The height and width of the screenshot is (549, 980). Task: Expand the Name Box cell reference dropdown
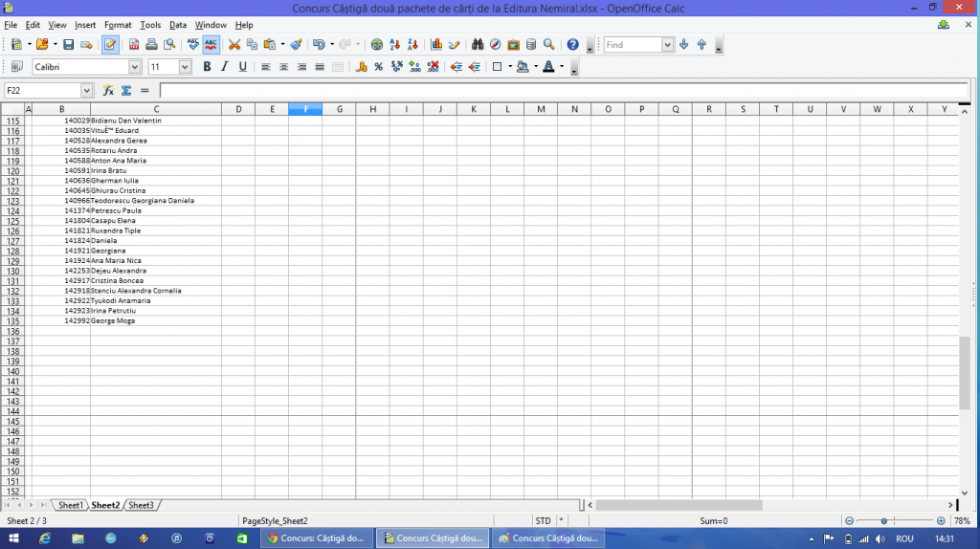[x=87, y=90]
